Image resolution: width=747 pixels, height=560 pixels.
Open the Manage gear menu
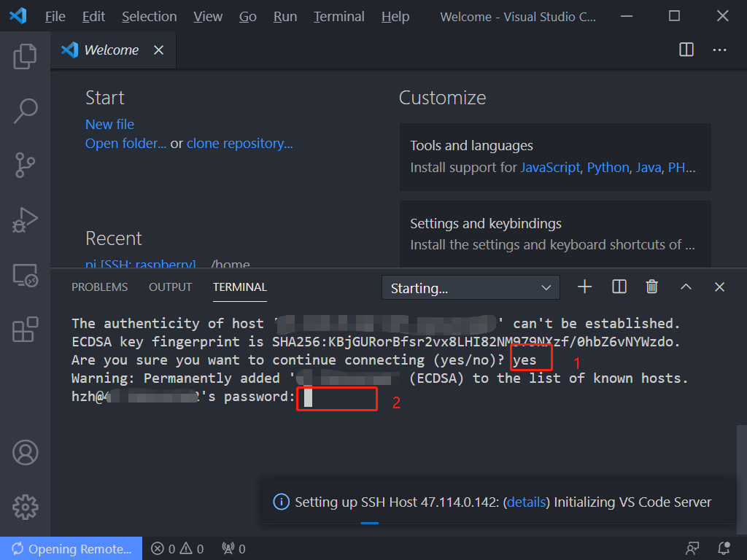[x=26, y=507]
